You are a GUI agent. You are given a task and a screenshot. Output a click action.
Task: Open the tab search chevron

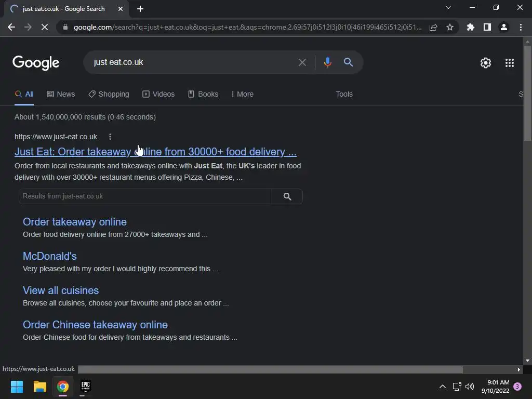448,7
